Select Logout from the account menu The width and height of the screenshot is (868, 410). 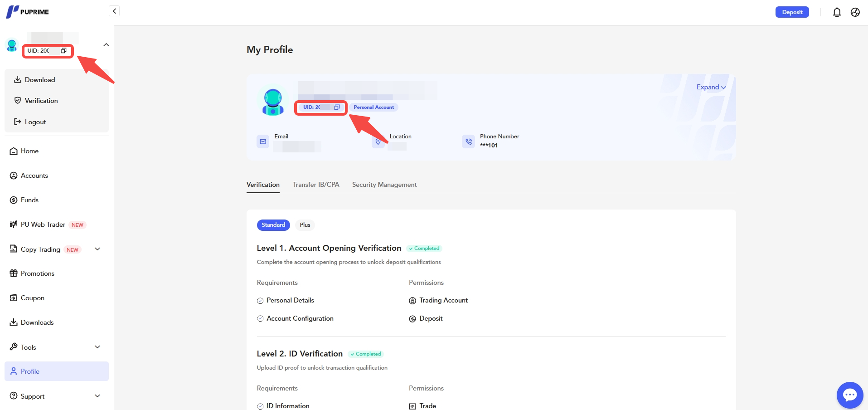point(35,122)
